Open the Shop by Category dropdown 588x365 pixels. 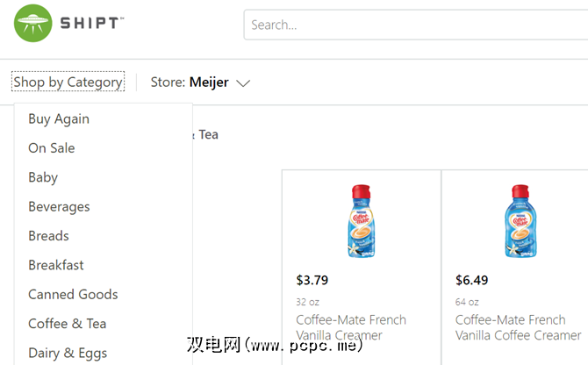coord(68,82)
